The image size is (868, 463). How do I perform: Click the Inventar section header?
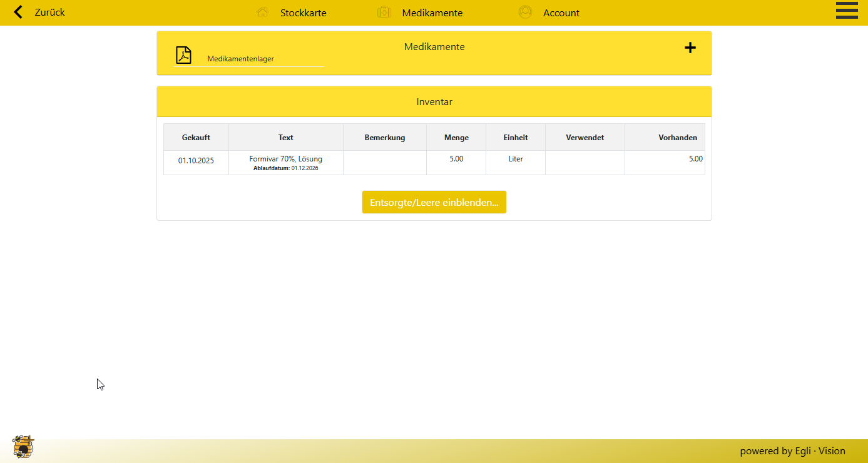pyautogui.click(x=434, y=101)
